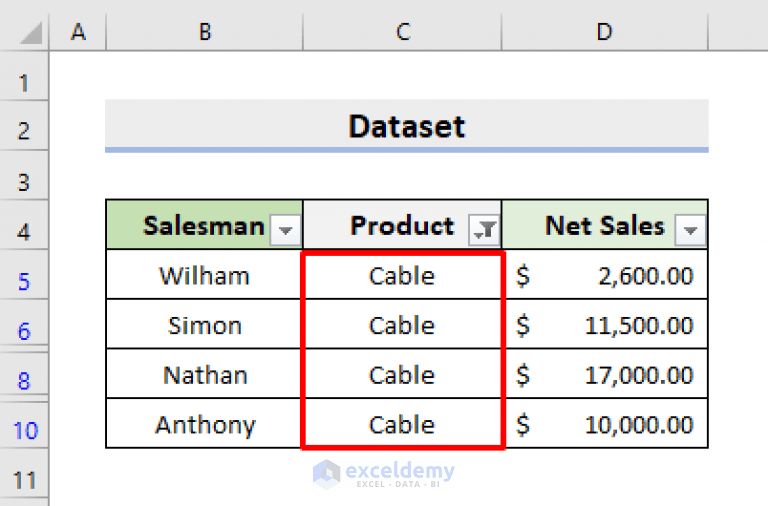
Task: Open the Salesman filter dropdown
Action: coord(286,229)
